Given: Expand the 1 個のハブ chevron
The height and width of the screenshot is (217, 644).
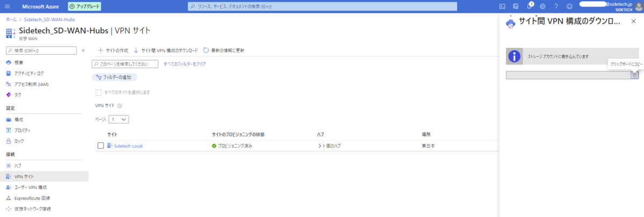Looking at the screenshot, I should (x=319, y=146).
